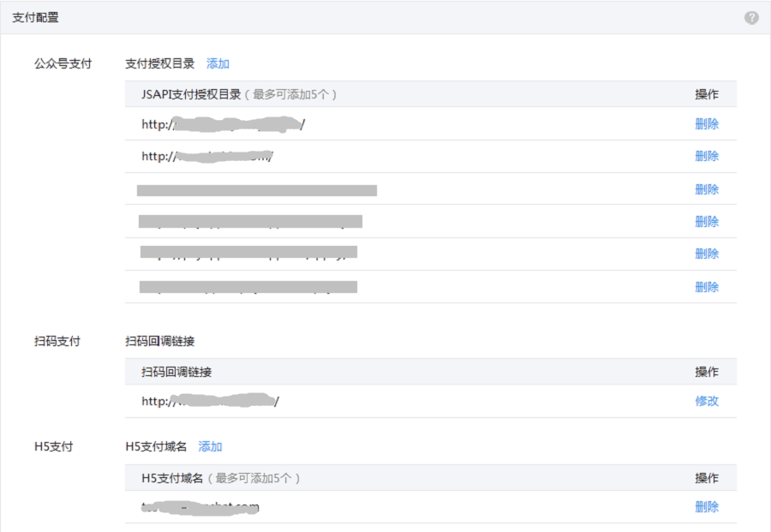Screen dimensions: 771x532
Task: Delete the third JSAPI authorization directory
Action: (x=706, y=189)
